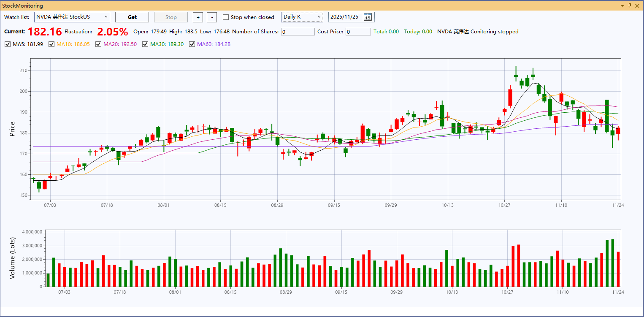Click the minus button to remove stock

click(212, 17)
